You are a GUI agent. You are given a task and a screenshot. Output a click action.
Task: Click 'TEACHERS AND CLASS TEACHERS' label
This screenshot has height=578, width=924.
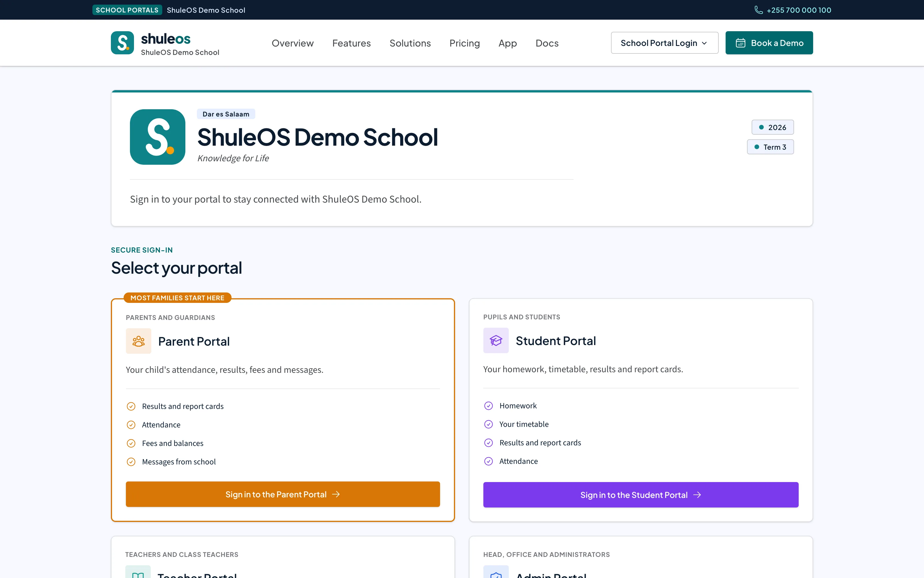click(x=182, y=554)
